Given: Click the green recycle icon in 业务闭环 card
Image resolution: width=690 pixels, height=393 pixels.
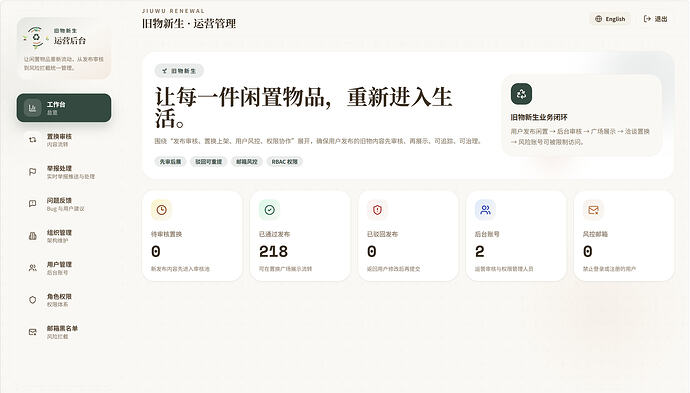Looking at the screenshot, I should pos(521,94).
